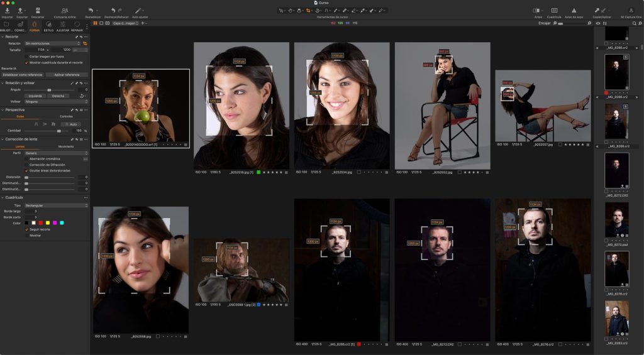644x355 pixels.
Task: Select the pan hand cursor tool
Action: coord(290,11)
